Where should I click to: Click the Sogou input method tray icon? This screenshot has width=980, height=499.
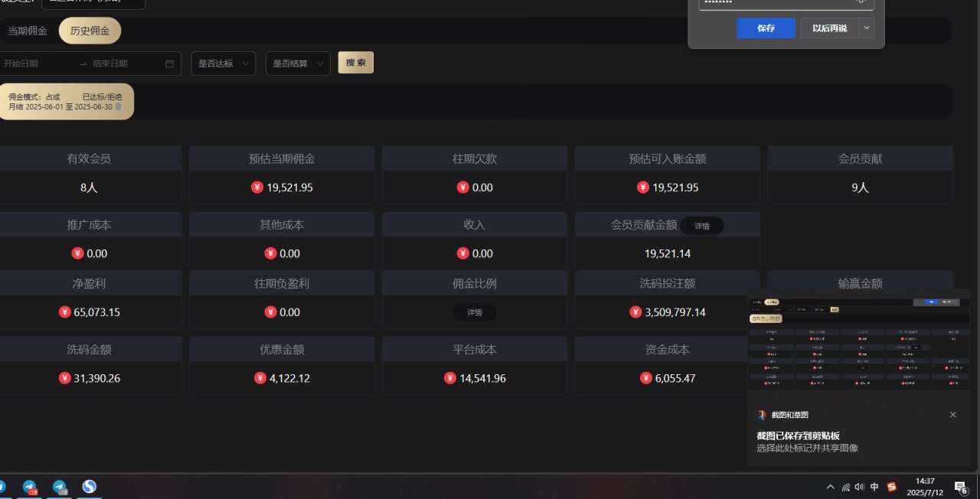tap(891, 487)
